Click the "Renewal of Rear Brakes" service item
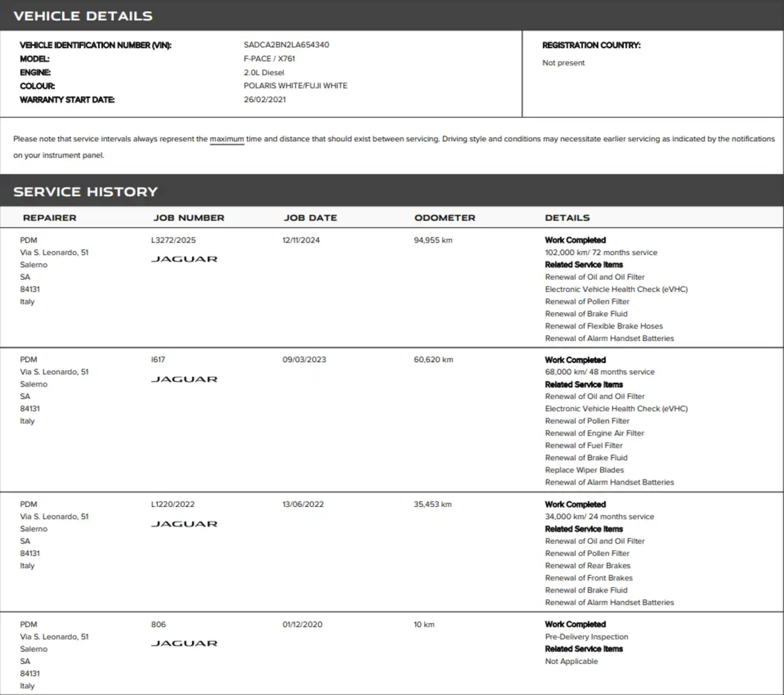 pos(587,566)
